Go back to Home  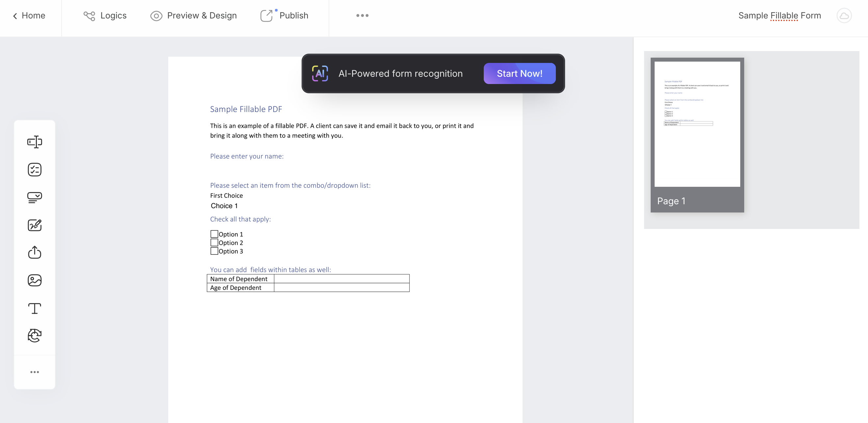29,15
